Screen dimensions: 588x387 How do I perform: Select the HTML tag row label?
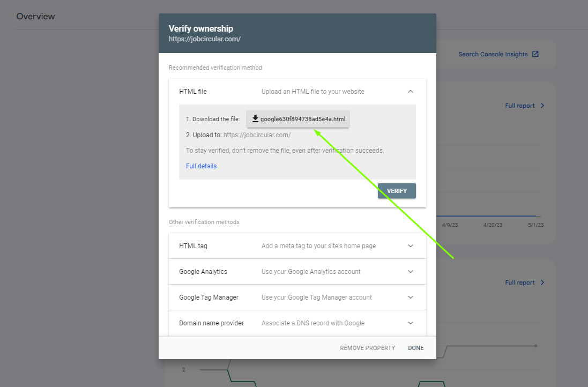point(193,246)
